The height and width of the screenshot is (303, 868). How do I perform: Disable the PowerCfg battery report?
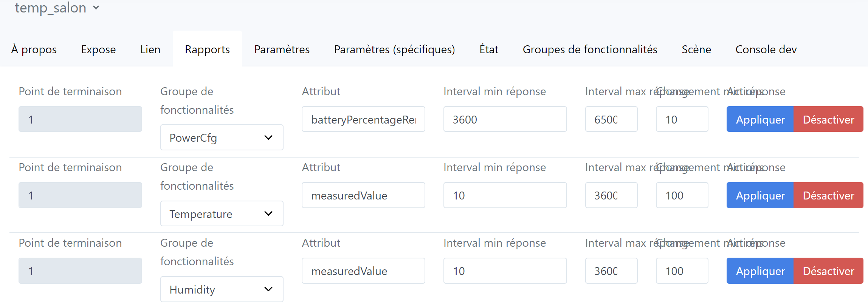point(828,119)
